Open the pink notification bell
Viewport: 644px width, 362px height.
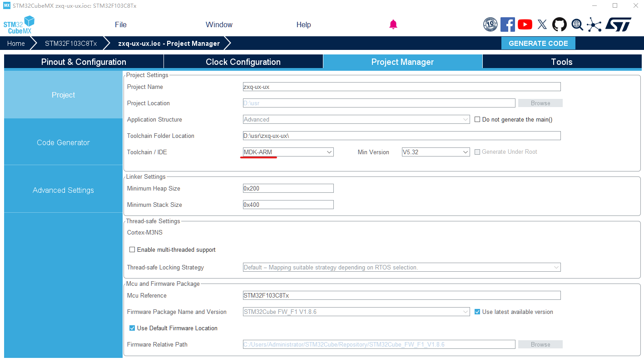(x=393, y=24)
